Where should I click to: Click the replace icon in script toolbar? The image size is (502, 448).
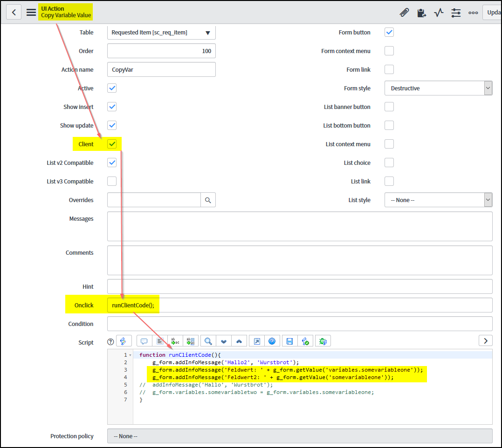pyautogui.click(x=175, y=341)
